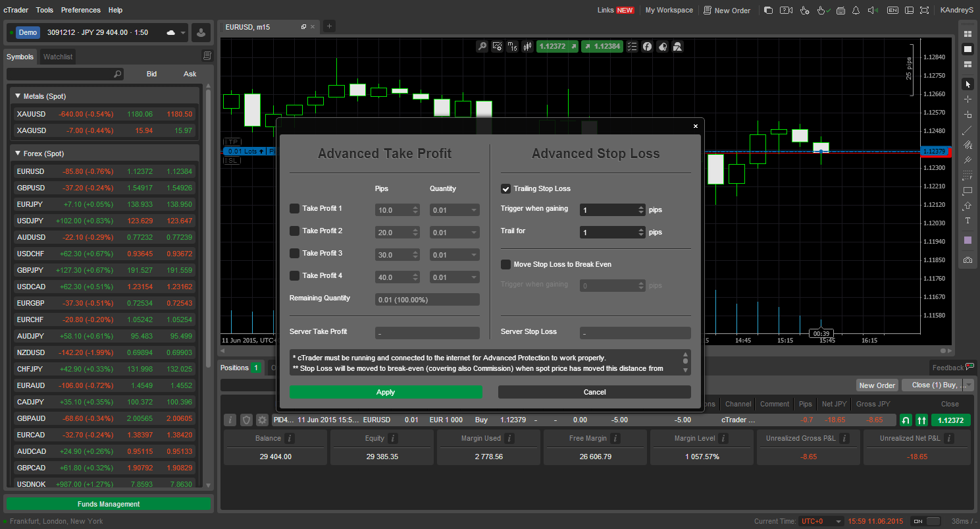
Task: Open Take Profit 3 quantity dropdown
Action: (x=455, y=255)
